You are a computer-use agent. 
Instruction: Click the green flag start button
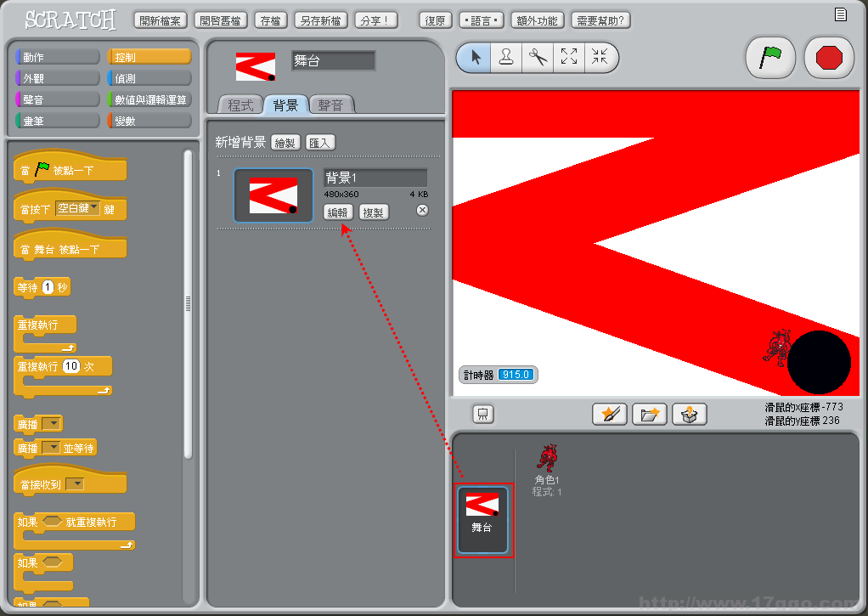770,58
